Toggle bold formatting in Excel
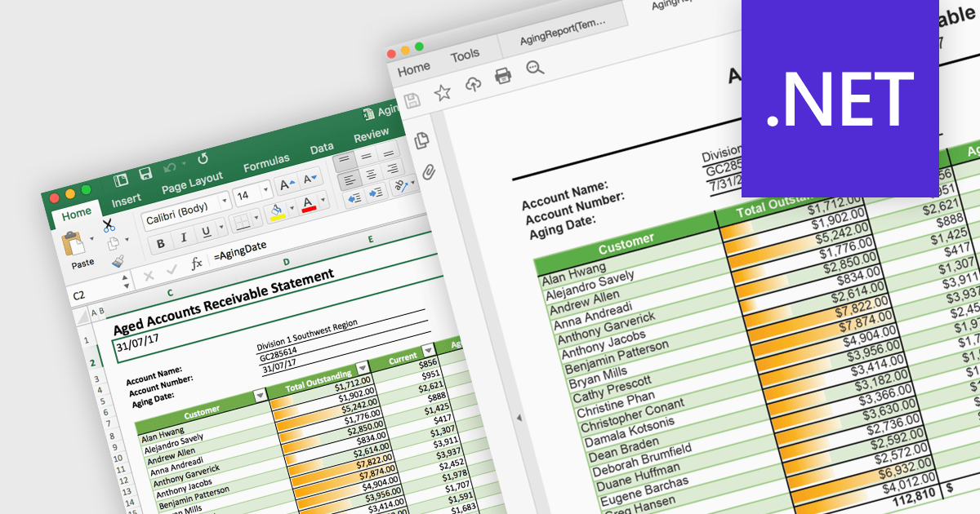Image resolution: width=980 pixels, height=514 pixels. pyautogui.click(x=161, y=243)
